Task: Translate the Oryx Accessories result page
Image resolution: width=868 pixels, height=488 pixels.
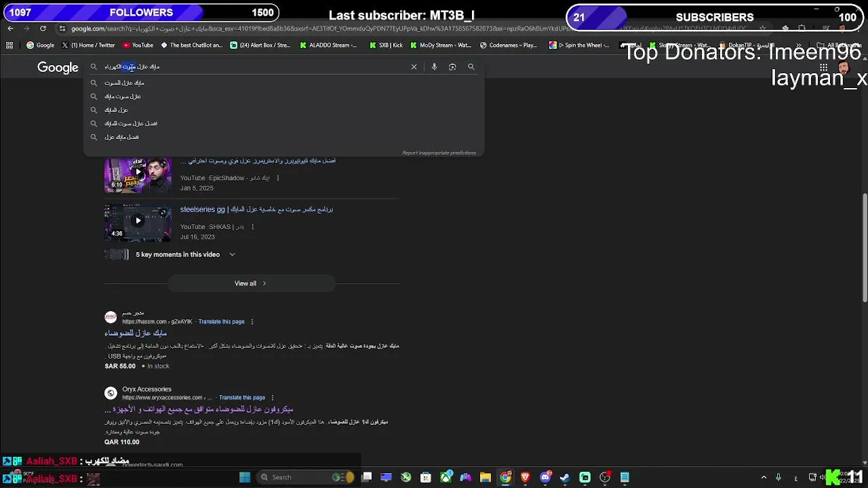Action: [x=242, y=398]
